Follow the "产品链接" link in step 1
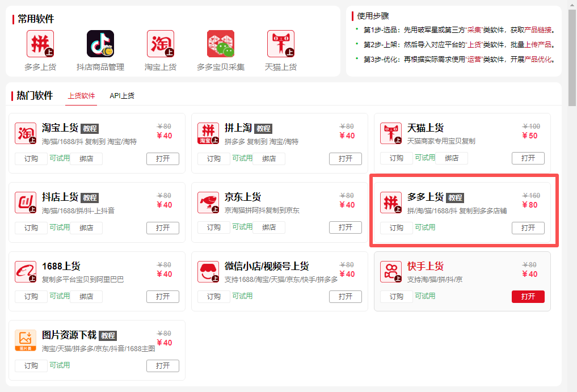577x392 pixels. coord(538,30)
